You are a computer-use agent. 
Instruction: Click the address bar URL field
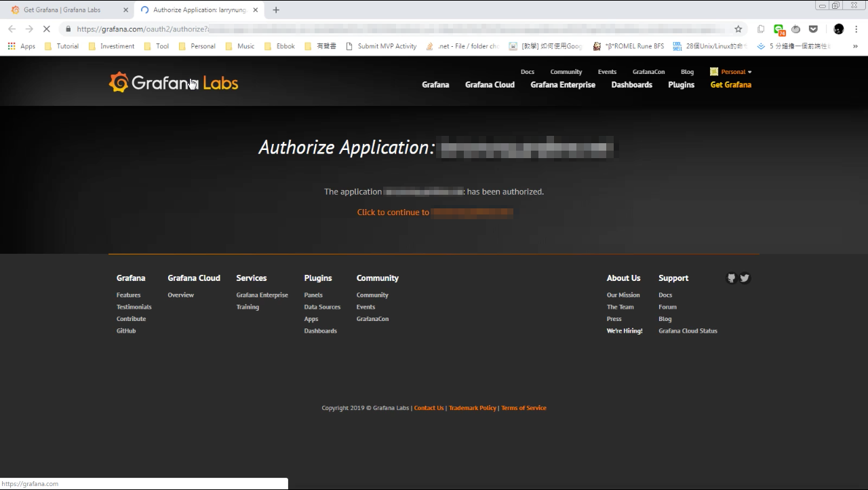400,29
